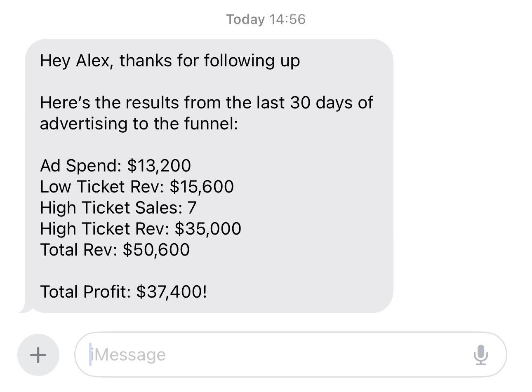The image size is (532, 392).
Task: Click the "advertising to the funnel:" line
Action: point(139,124)
